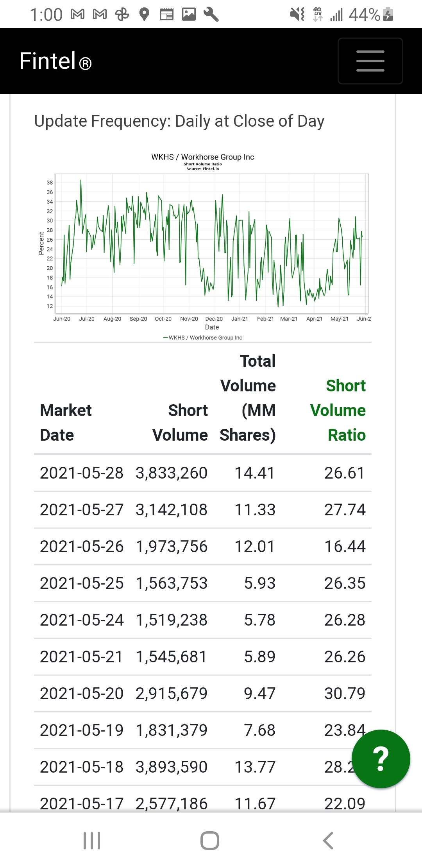
Task: Tap the 3,893,590 short volume value
Action: tap(171, 767)
